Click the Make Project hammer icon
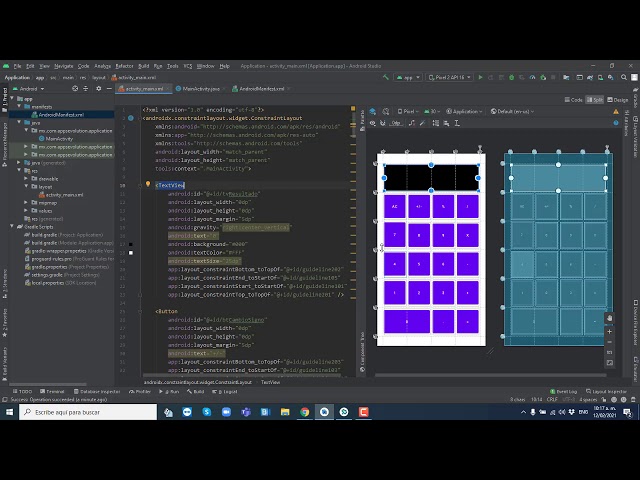 click(385, 77)
